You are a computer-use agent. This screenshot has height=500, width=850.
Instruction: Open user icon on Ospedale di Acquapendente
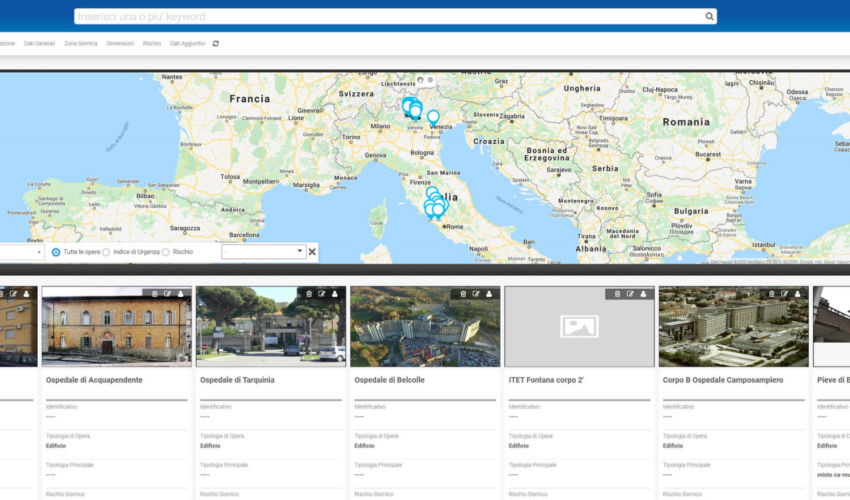click(x=181, y=294)
